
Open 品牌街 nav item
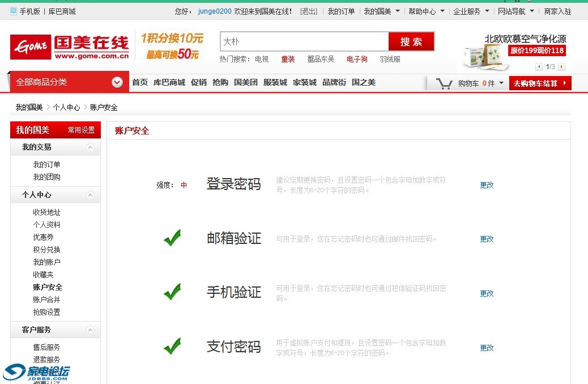coord(334,82)
